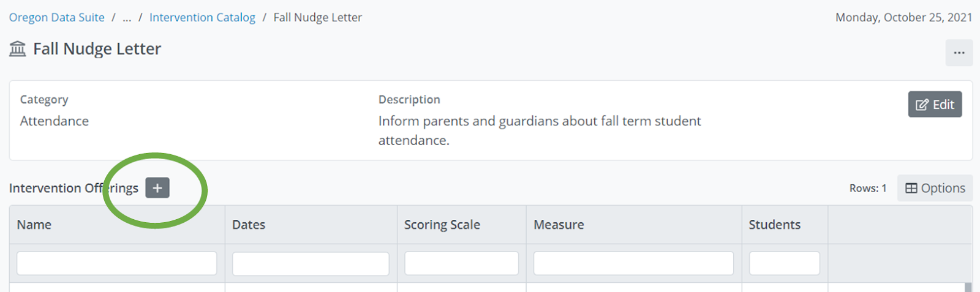
Task: Open the table Options menu
Action: pos(935,188)
